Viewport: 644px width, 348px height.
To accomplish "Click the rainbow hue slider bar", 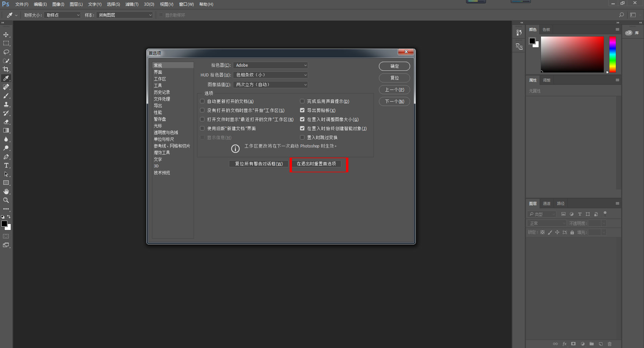I will click(612, 54).
